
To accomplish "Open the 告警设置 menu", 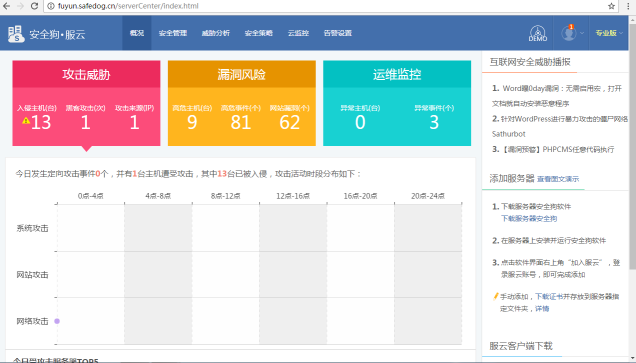I will tap(337, 33).
